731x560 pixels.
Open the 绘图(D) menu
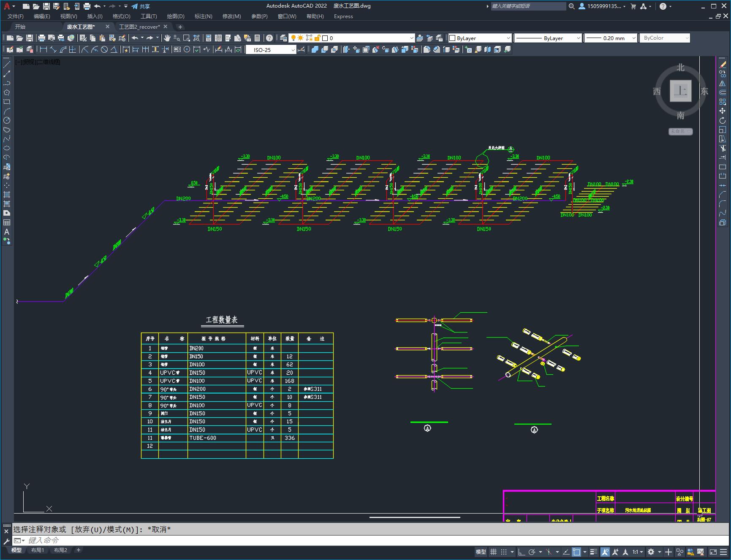176,16
